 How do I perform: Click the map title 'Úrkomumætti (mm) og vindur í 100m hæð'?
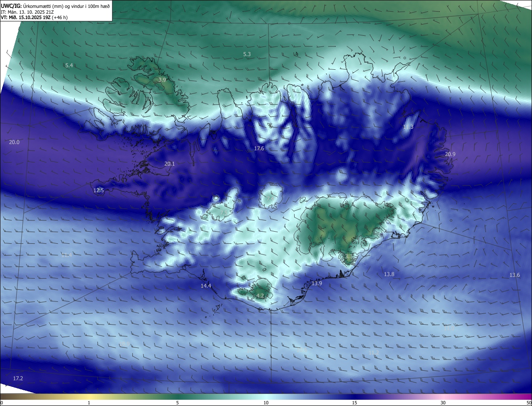click(x=66, y=6)
